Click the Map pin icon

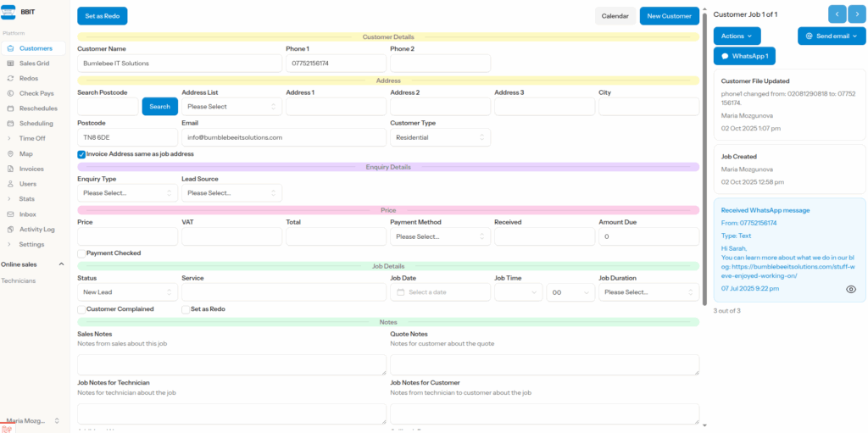[10, 154]
